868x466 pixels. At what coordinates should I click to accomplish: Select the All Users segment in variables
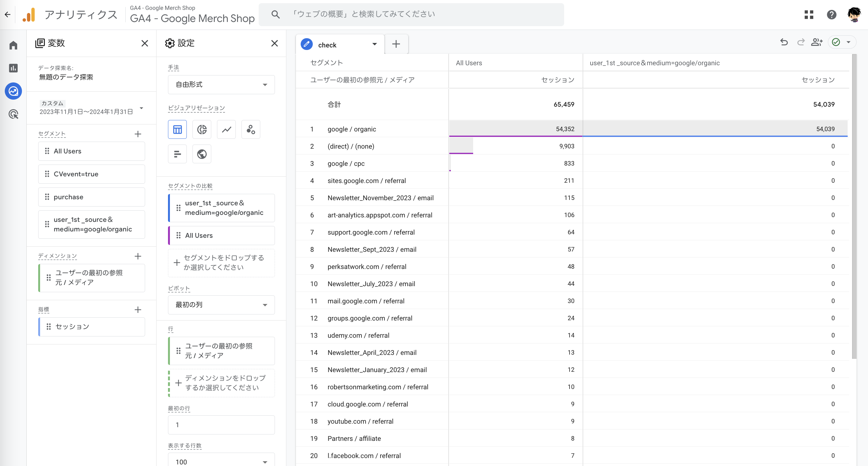point(92,151)
